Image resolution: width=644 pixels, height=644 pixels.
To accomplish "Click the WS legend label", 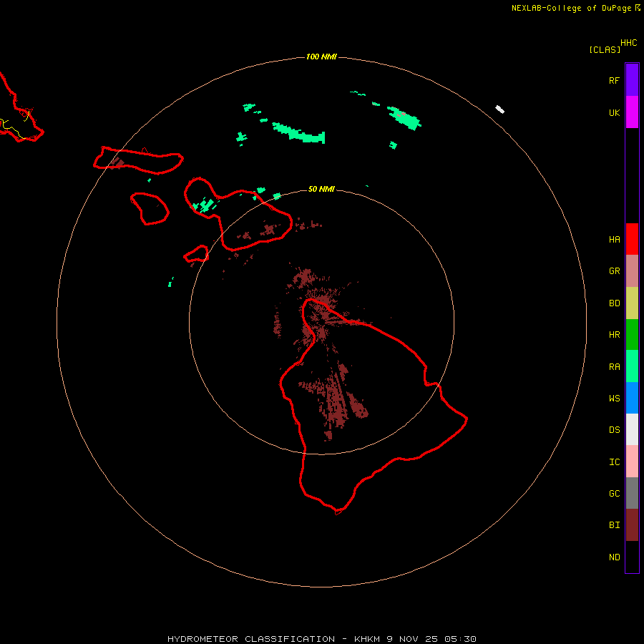I will point(614,399).
